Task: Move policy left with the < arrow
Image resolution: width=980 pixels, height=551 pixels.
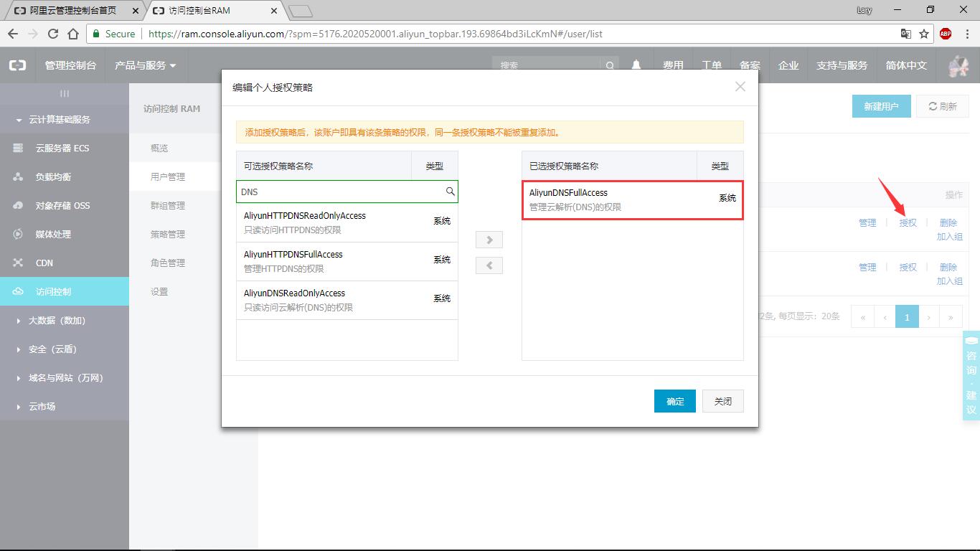Action: point(489,265)
